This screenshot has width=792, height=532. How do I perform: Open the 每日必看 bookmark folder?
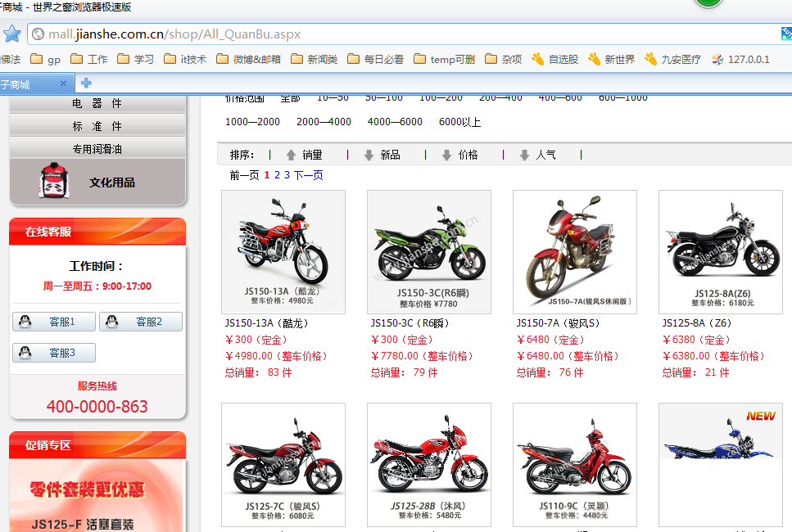click(375, 60)
